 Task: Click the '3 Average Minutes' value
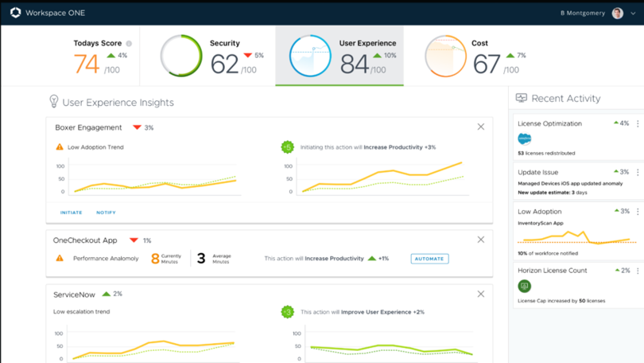point(214,259)
